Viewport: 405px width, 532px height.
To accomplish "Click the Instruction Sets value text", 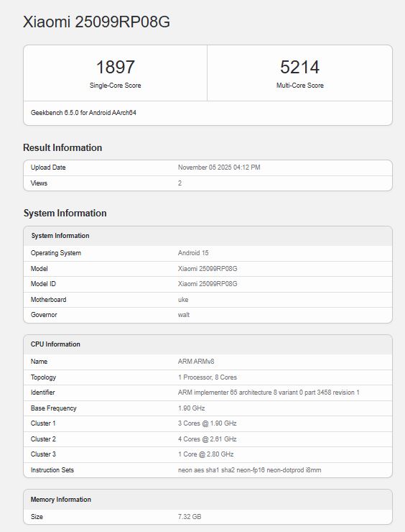I will coord(249,470).
